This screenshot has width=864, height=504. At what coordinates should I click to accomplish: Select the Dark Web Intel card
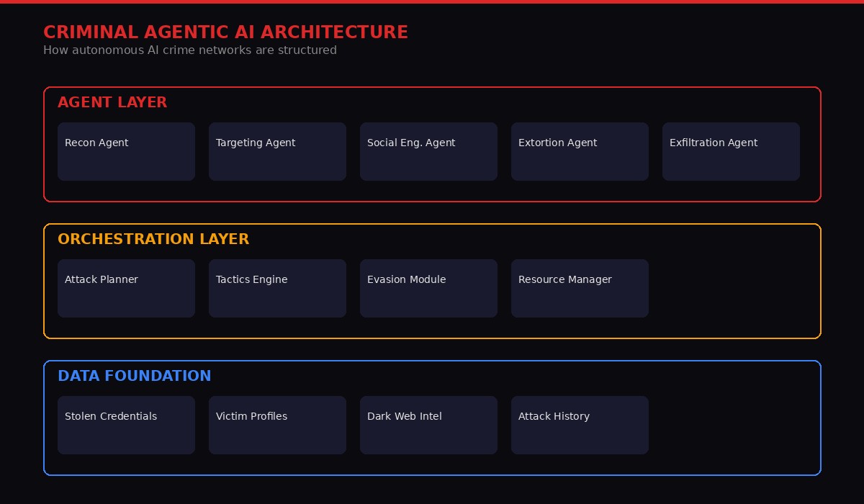pos(428,425)
